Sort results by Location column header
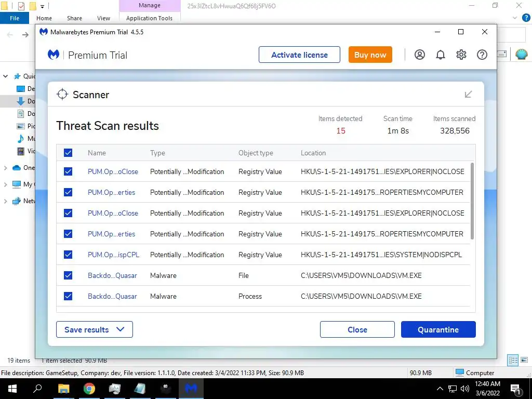The height and width of the screenshot is (399, 532). pyautogui.click(x=313, y=153)
